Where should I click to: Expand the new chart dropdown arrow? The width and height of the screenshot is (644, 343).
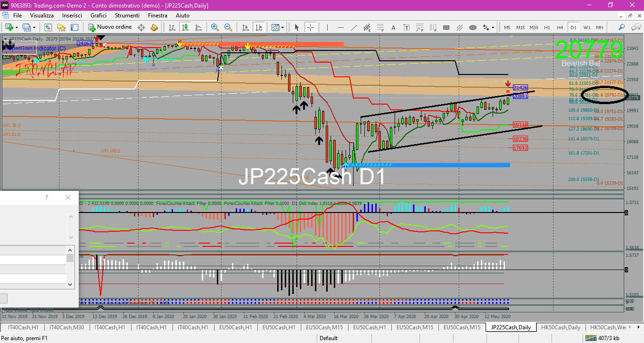17,27
